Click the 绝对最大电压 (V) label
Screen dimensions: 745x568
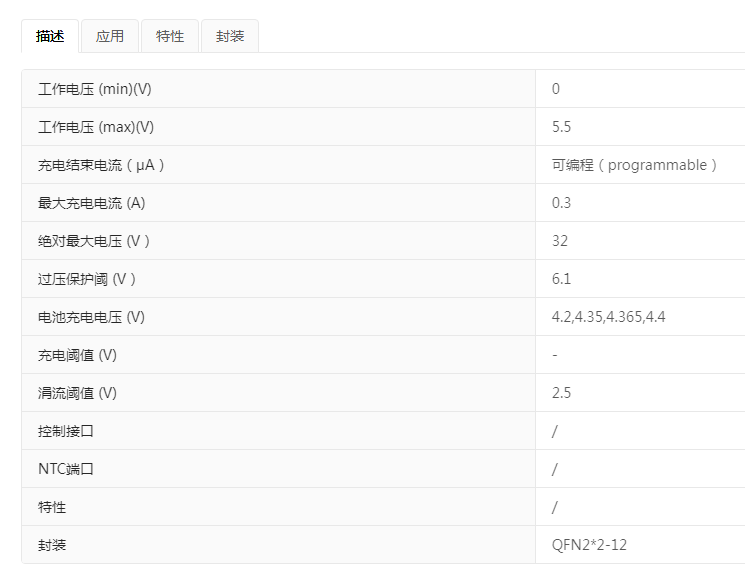(x=94, y=241)
